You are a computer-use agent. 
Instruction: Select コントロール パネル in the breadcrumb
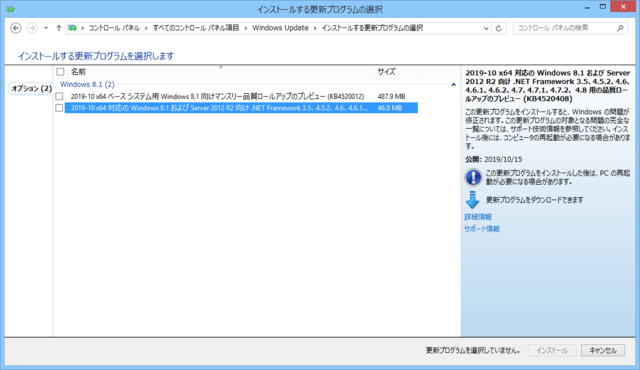tap(114, 28)
